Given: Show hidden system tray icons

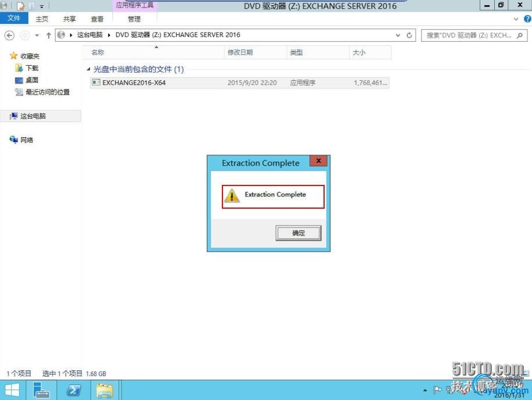Looking at the screenshot, I should tap(425, 390).
